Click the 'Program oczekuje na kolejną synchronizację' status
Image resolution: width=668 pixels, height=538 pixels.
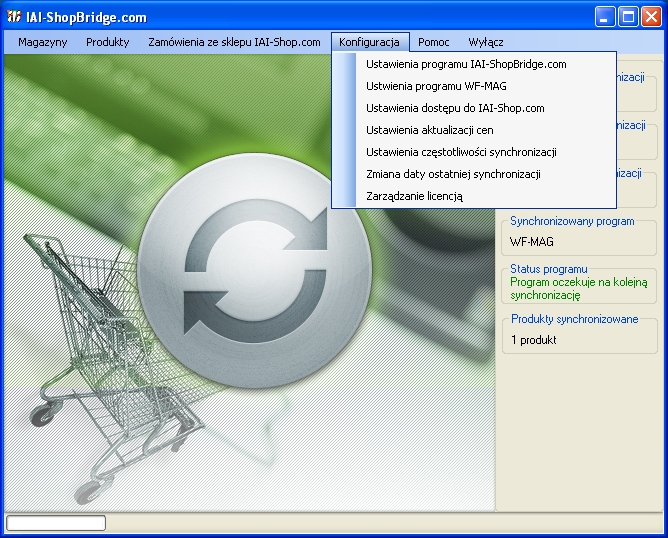click(579, 288)
